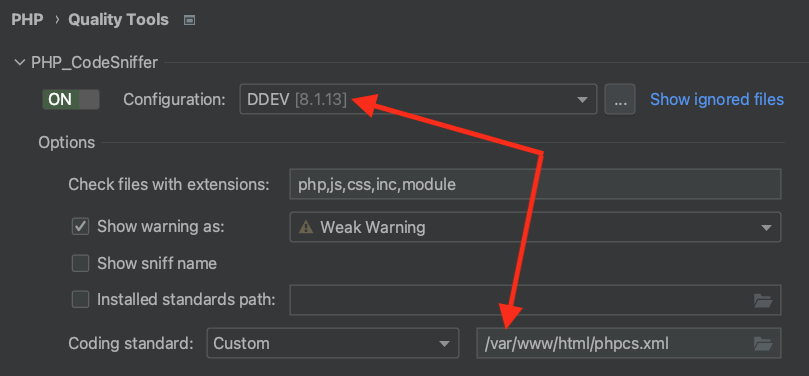Collapse the PHP_CodeSniffer section

pyautogui.click(x=20, y=63)
